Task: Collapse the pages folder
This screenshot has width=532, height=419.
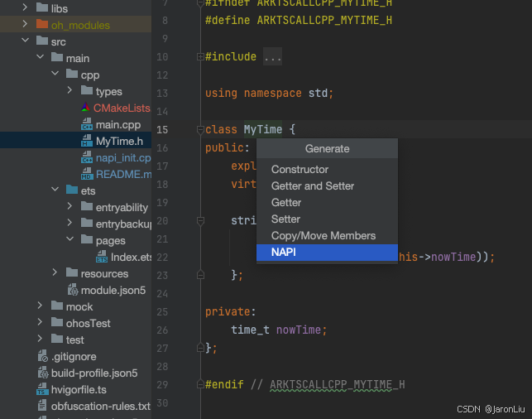Action: tap(69, 239)
